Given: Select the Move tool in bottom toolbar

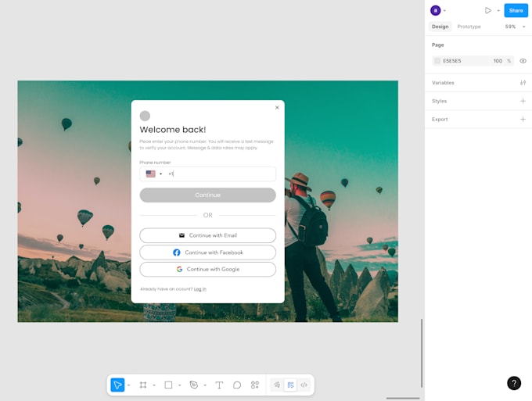Looking at the screenshot, I should point(117,385).
